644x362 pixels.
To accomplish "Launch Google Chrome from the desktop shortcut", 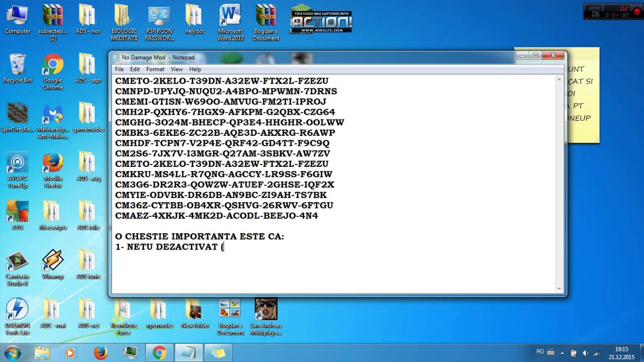I will click(x=53, y=72).
